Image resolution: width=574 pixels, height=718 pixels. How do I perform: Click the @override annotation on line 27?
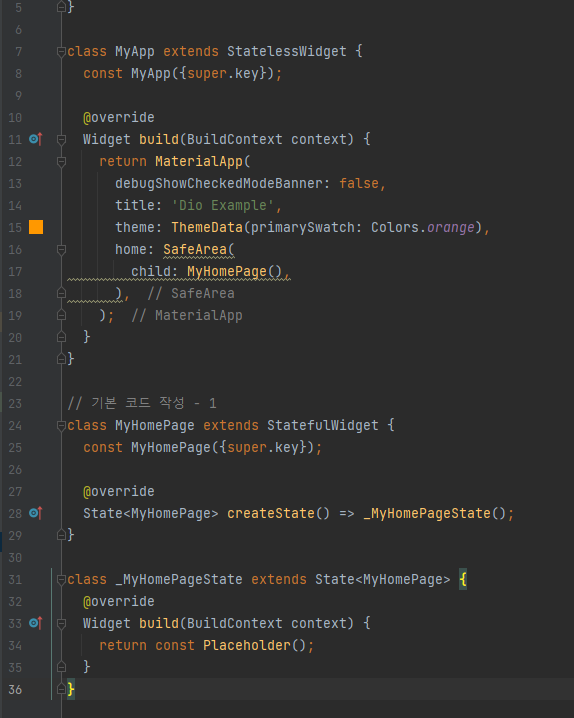point(119,491)
